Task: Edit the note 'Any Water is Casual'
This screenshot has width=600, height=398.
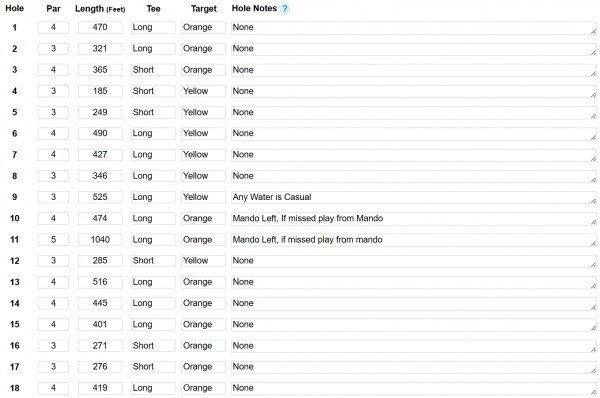Action: (414, 197)
